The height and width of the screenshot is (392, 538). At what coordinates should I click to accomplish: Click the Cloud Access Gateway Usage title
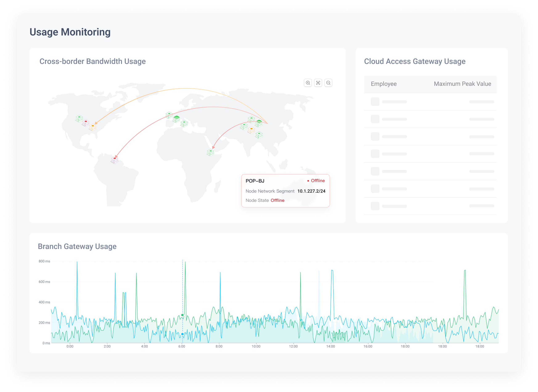pos(415,61)
